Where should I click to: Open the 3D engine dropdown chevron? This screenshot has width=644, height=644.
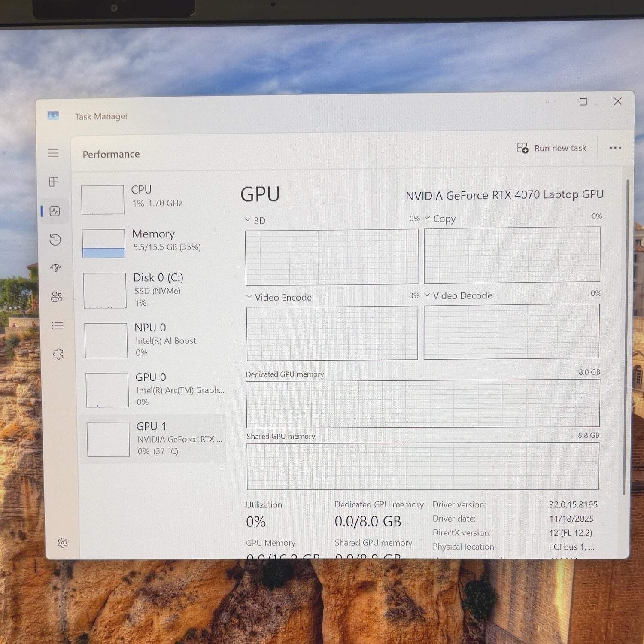click(248, 220)
